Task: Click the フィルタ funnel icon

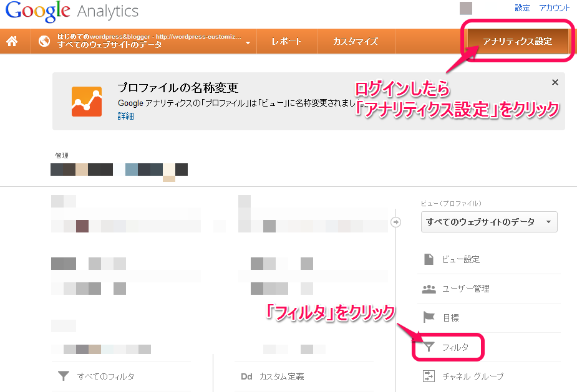Action: 429,347
